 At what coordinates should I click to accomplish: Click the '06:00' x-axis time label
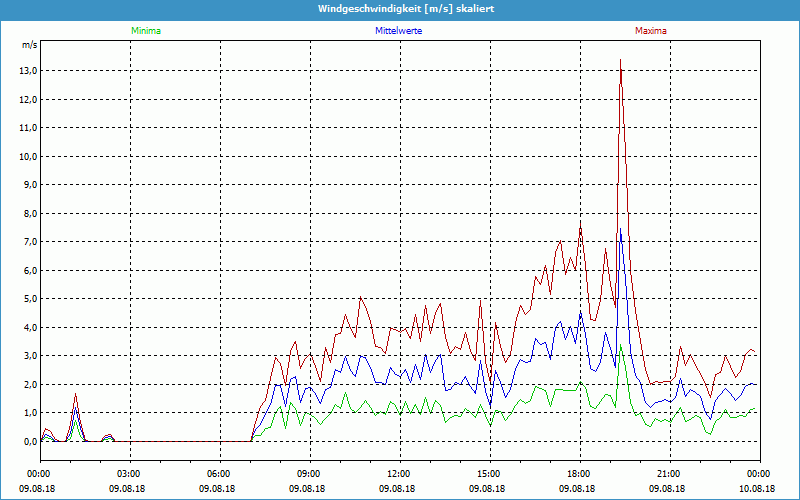click(x=220, y=473)
